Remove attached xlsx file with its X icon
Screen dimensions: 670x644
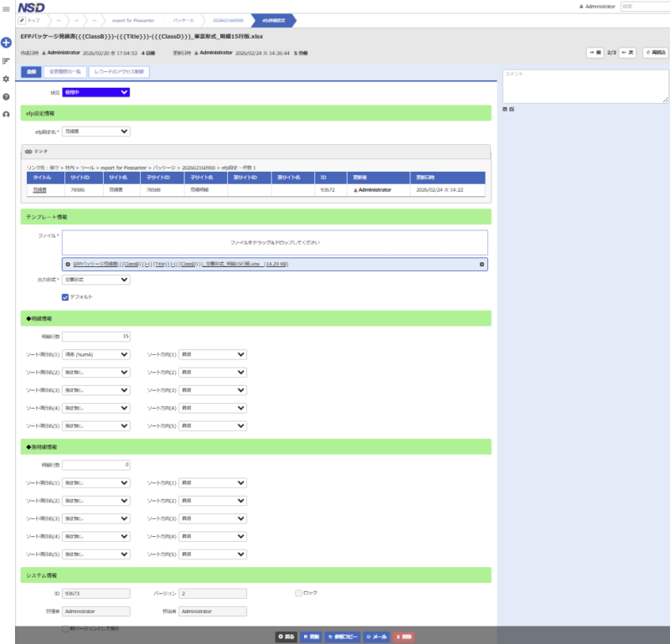click(x=482, y=264)
